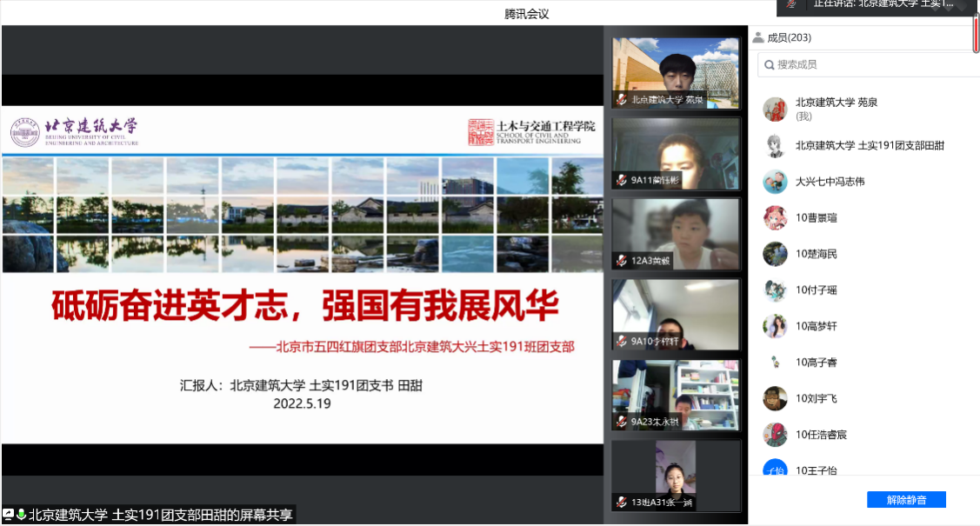Open the 成员(203) panel header
The height and width of the screenshot is (526, 980).
point(789,37)
